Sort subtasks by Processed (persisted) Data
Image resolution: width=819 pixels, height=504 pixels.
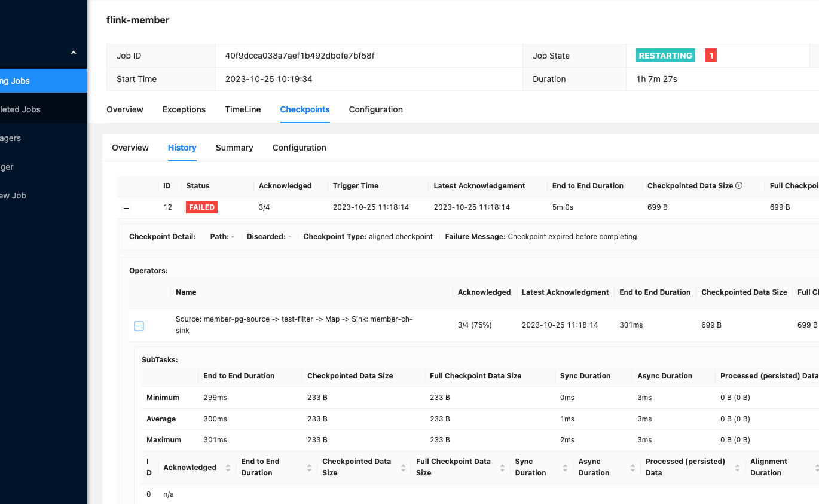tap(737, 468)
